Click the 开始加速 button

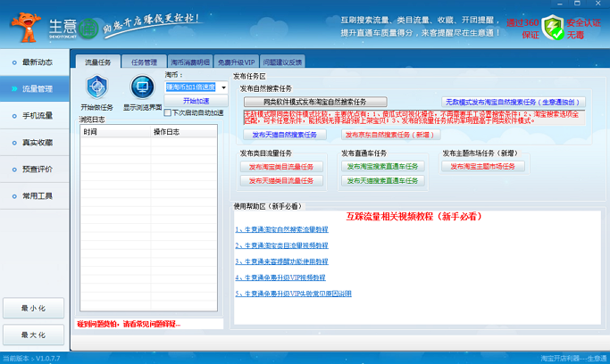pyautogui.click(x=196, y=101)
